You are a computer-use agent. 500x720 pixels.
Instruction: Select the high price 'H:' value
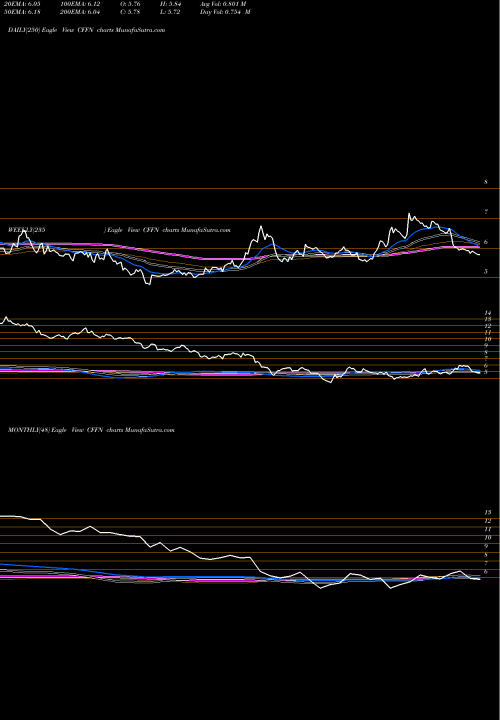(x=170, y=4)
